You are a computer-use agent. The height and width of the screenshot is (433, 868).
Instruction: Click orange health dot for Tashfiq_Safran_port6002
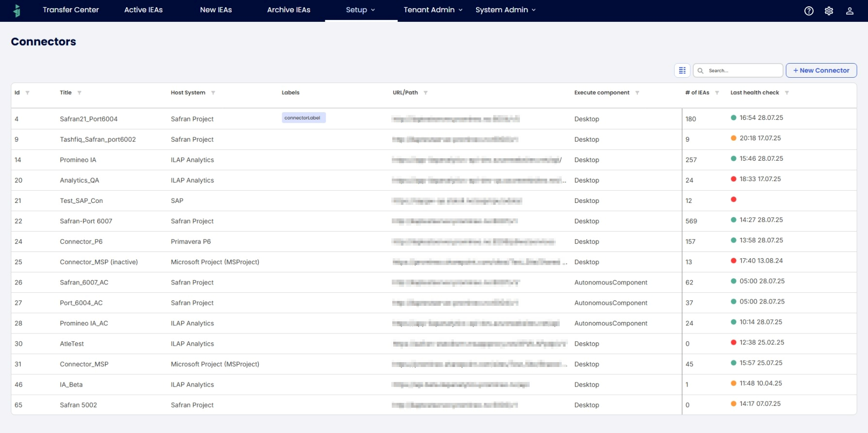(x=734, y=138)
